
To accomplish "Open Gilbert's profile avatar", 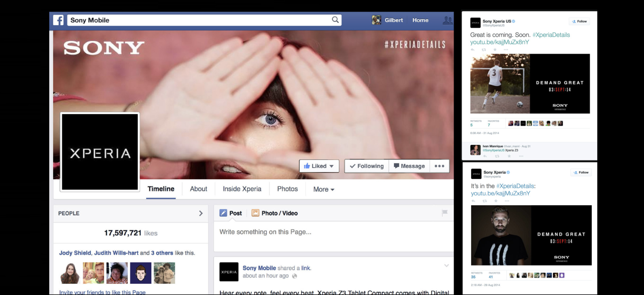I will pyautogui.click(x=376, y=20).
